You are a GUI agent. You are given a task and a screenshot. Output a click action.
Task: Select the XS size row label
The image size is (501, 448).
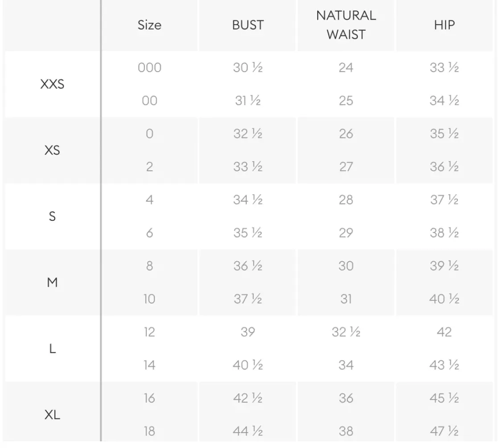click(53, 150)
